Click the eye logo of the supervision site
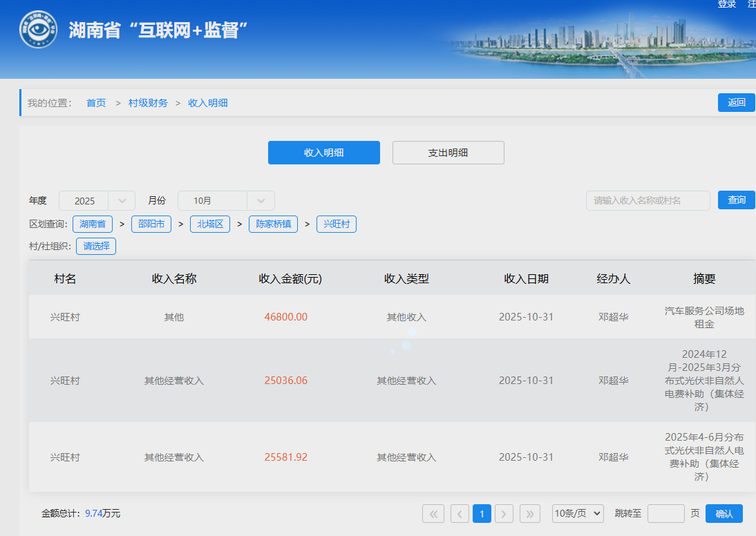The image size is (756, 536). pos(38,30)
